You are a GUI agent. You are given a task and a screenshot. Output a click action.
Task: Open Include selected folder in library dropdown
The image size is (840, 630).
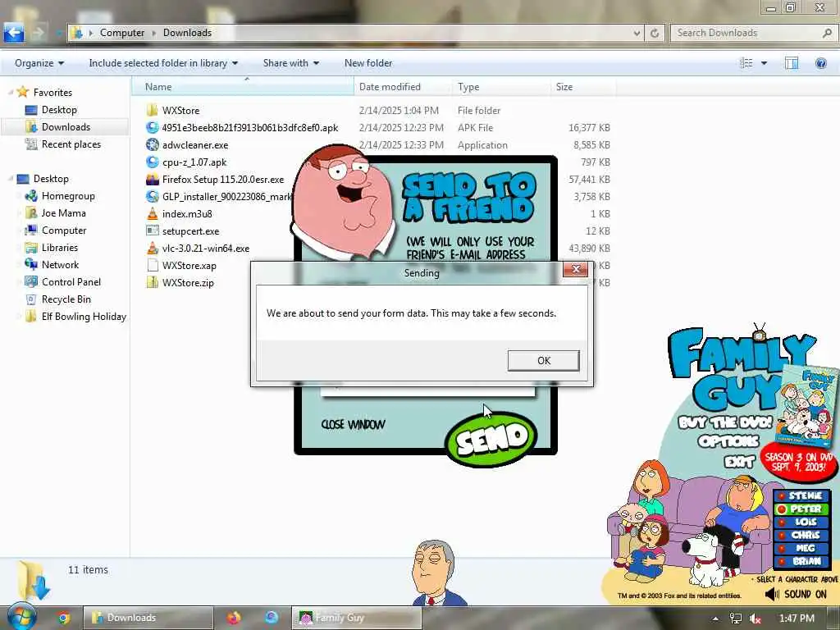pyautogui.click(x=163, y=63)
